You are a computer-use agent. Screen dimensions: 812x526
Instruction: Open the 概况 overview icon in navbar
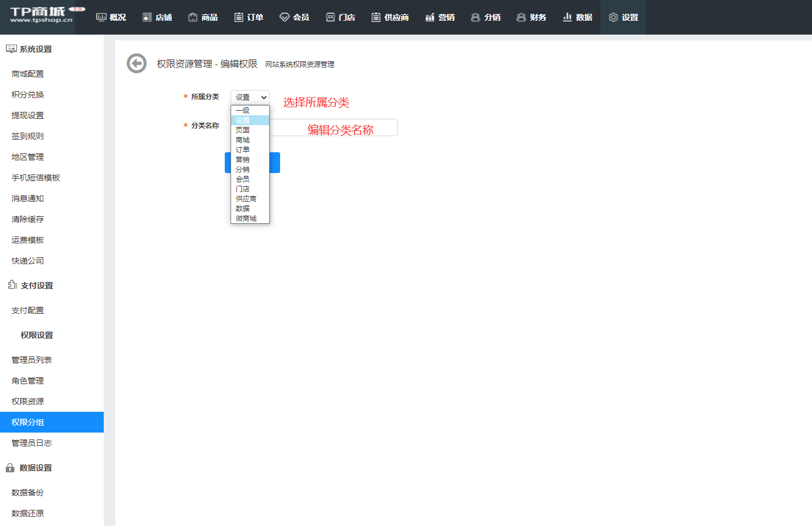[x=101, y=17]
